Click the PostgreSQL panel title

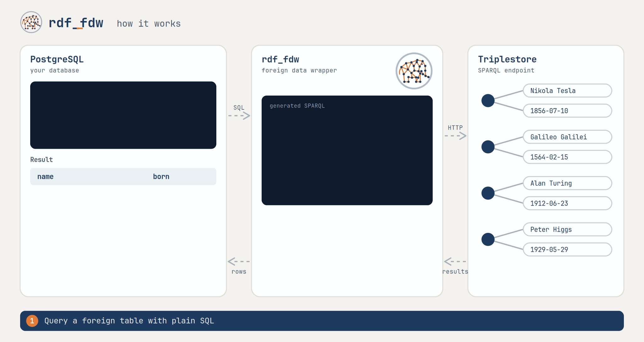57,59
